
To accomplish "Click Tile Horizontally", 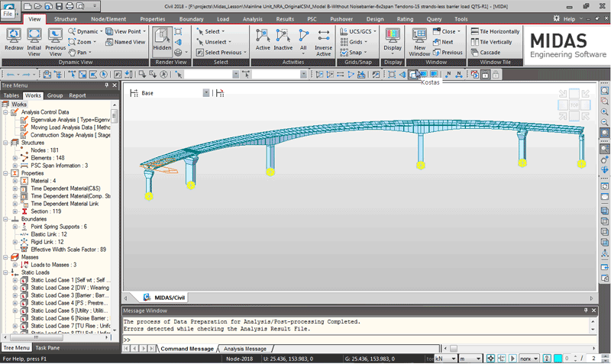I will coord(495,31).
